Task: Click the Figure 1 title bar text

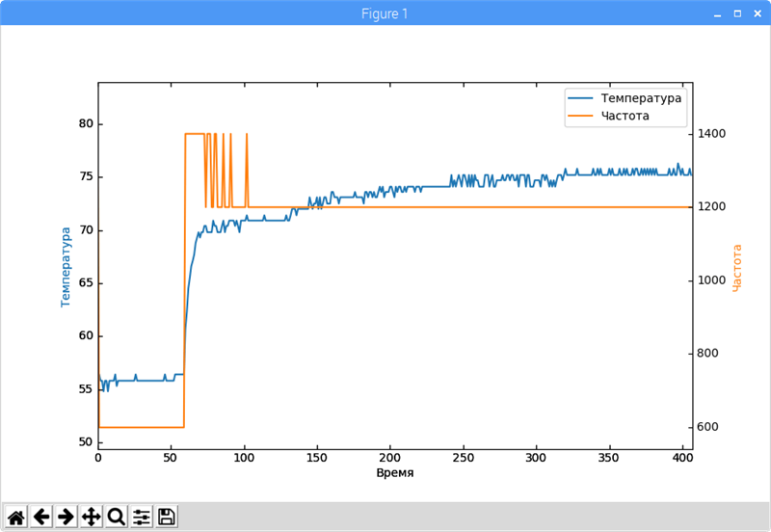Action: coord(385,13)
